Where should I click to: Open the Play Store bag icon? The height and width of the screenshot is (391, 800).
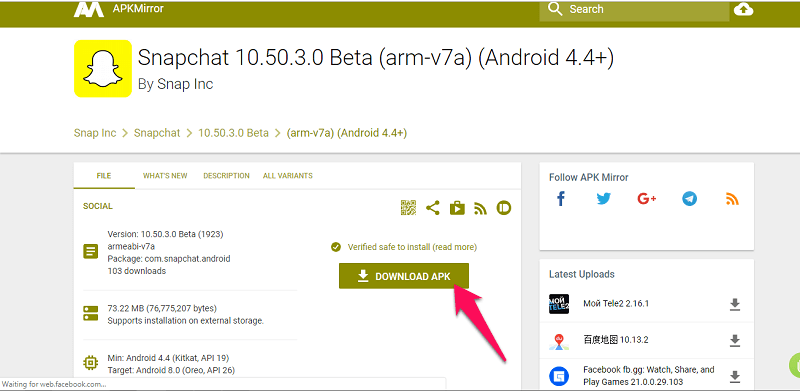(x=457, y=208)
